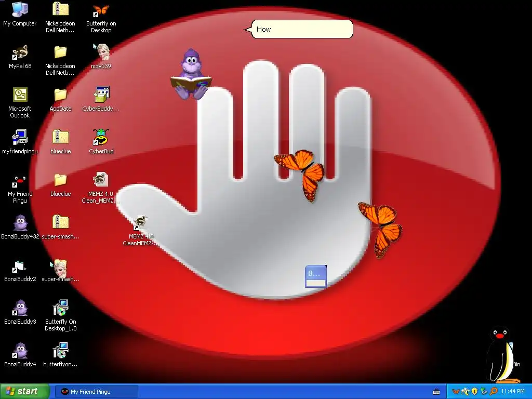532x399 pixels.
Task: Click the butterfly icon in system tray
Action: [x=456, y=392]
